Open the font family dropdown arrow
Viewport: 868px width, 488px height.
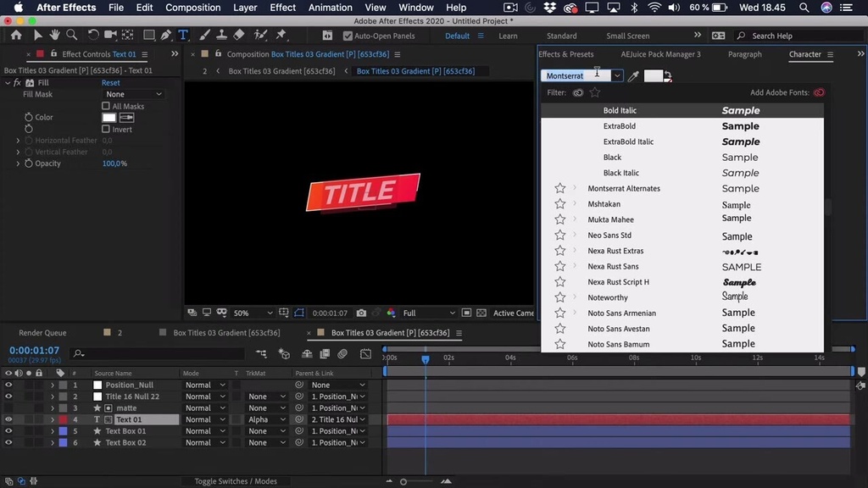click(617, 75)
